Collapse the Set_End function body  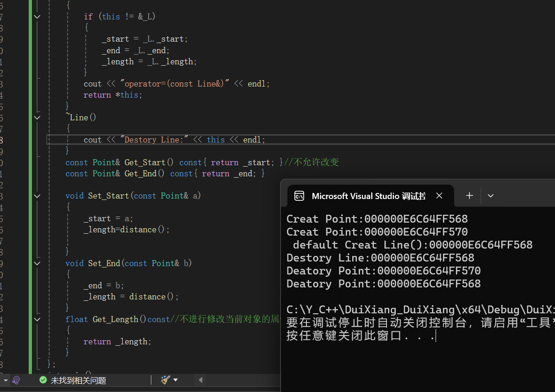(x=37, y=263)
